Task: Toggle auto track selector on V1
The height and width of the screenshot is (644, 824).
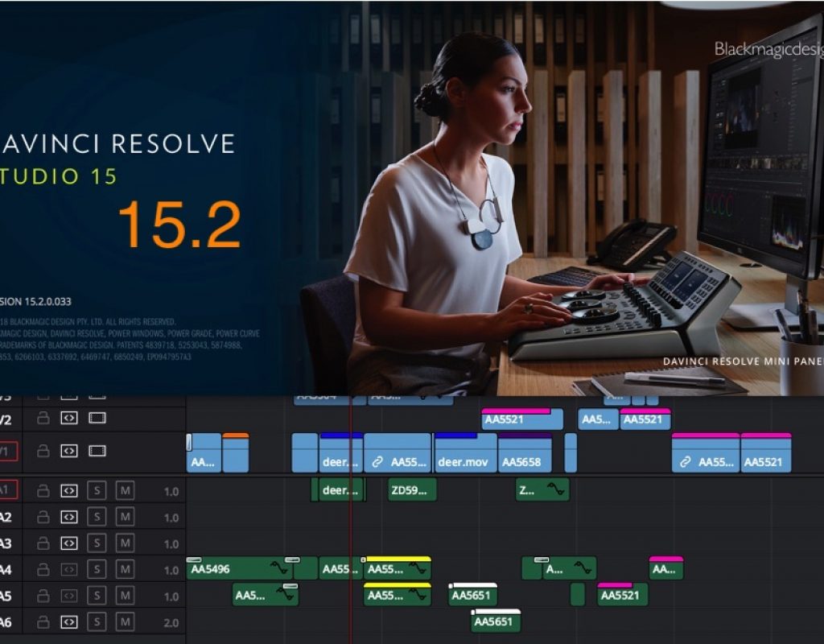Action: (69, 451)
